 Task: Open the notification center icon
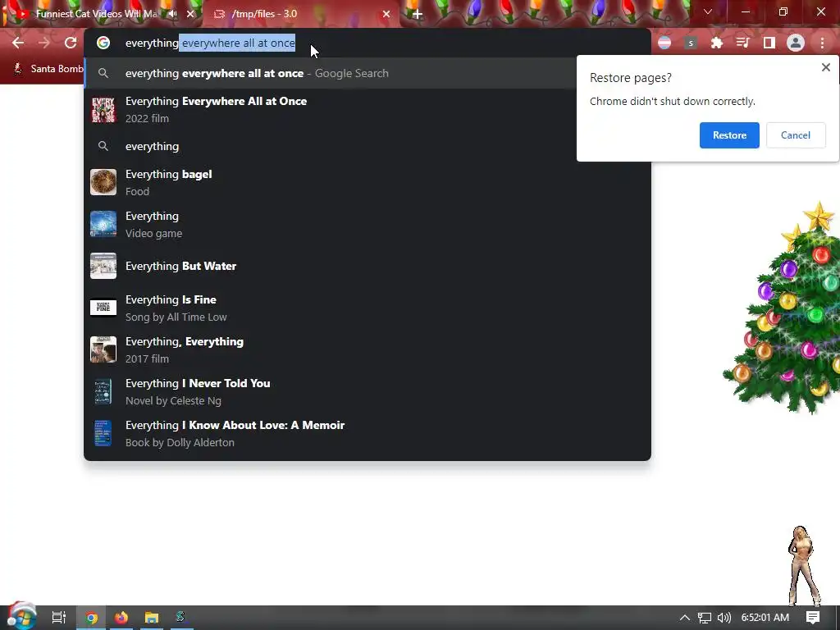pos(813,618)
